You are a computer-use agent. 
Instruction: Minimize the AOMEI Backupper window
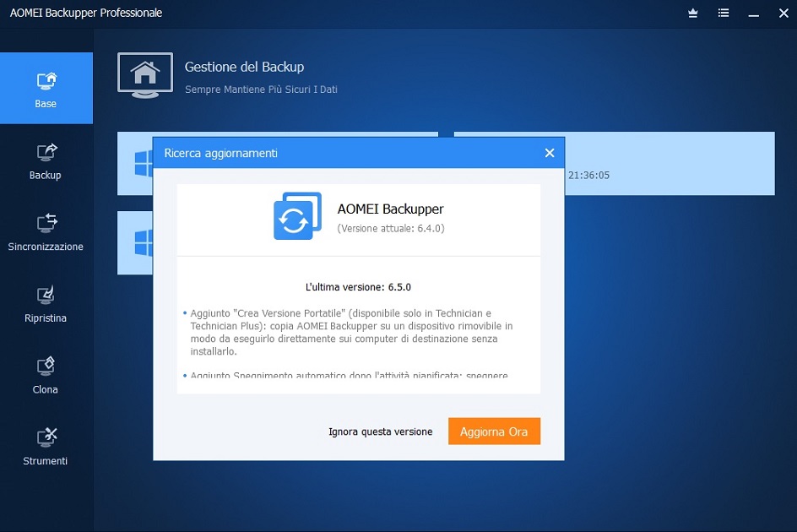tap(754, 14)
